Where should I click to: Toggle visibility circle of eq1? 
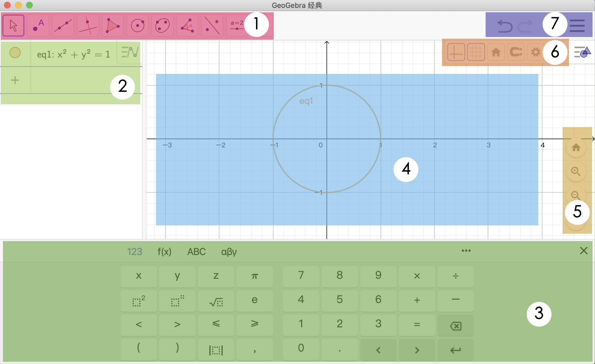pyautogui.click(x=15, y=53)
